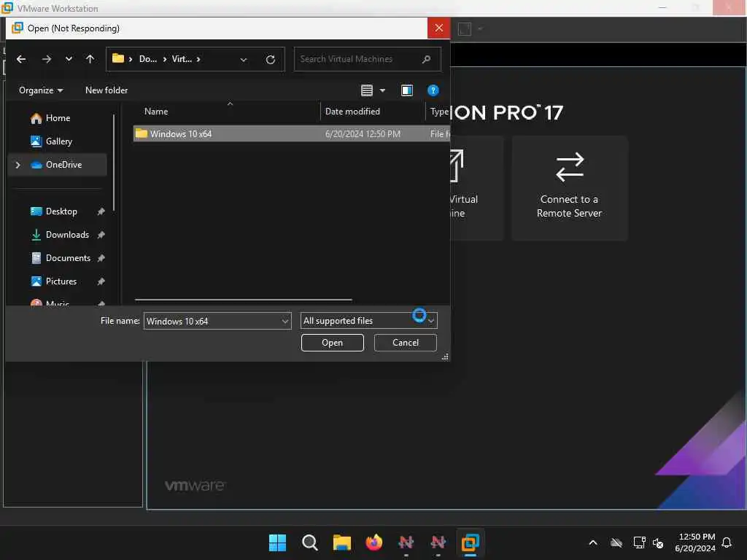Open the Organize menu
The width and height of the screenshot is (747, 560).
[41, 90]
